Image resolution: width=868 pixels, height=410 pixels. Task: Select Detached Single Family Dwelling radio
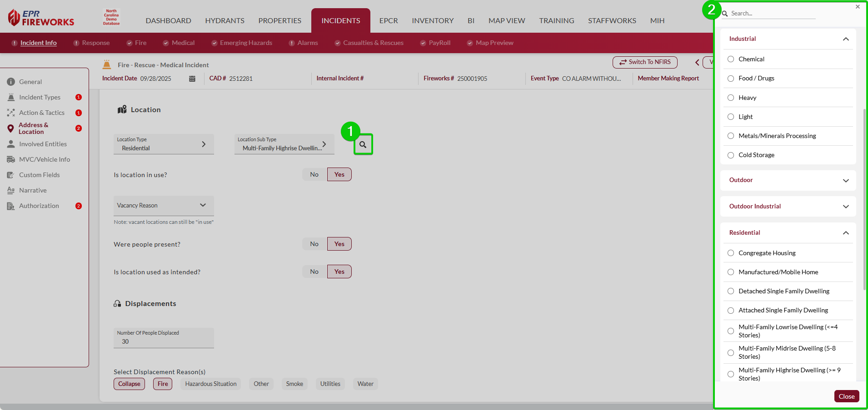731,291
